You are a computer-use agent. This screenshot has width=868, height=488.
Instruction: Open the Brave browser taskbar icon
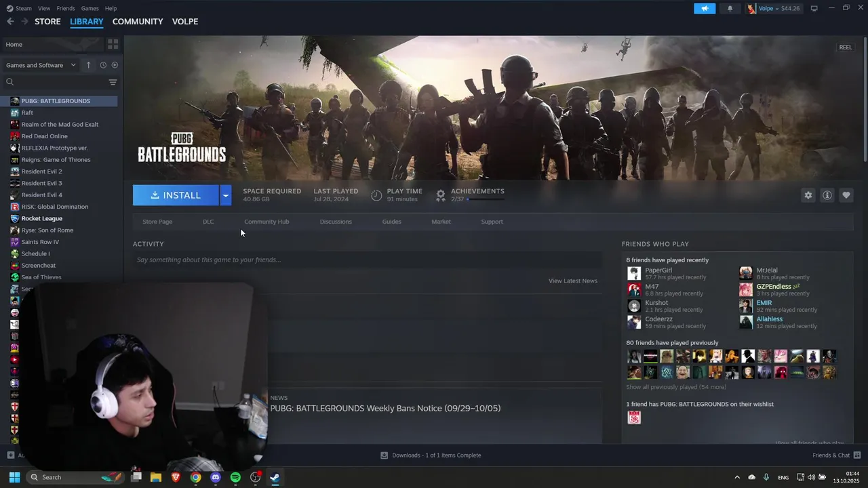[176, 477]
